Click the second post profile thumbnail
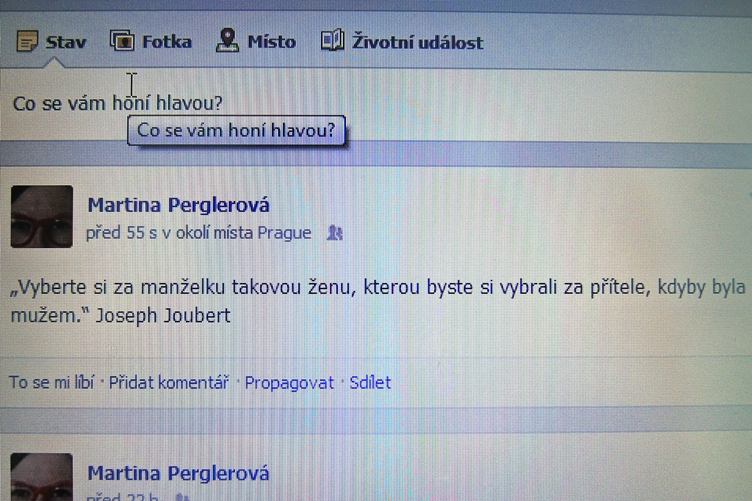This screenshot has height=501, width=752. (x=42, y=477)
